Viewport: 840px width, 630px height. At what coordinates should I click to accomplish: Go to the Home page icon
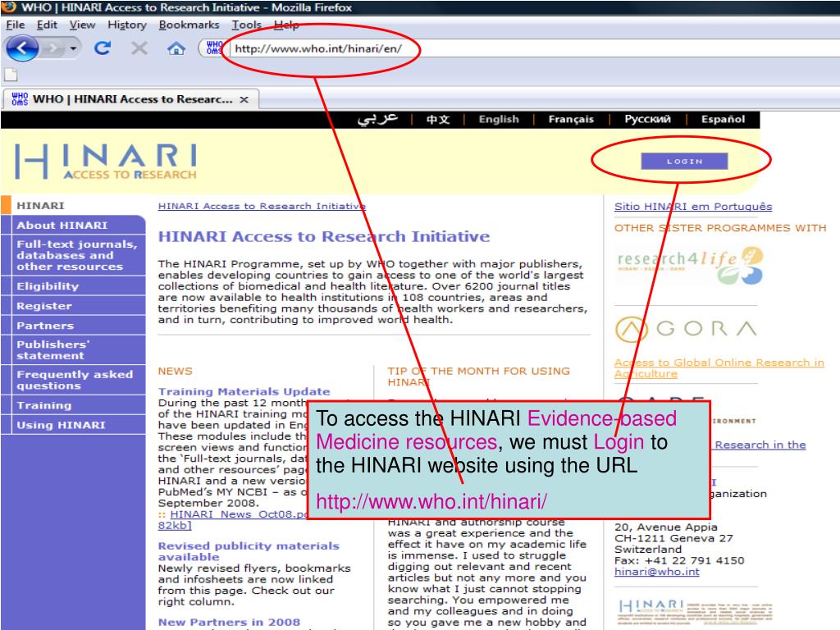click(x=176, y=48)
